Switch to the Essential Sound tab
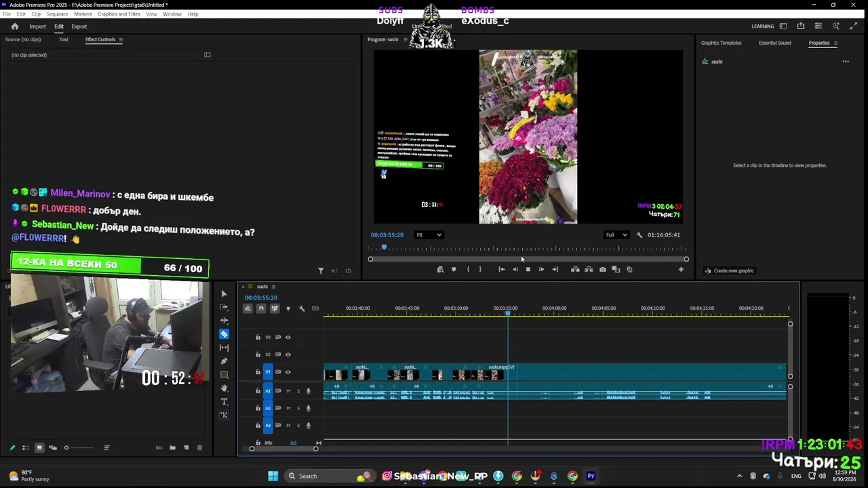 click(x=774, y=43)
